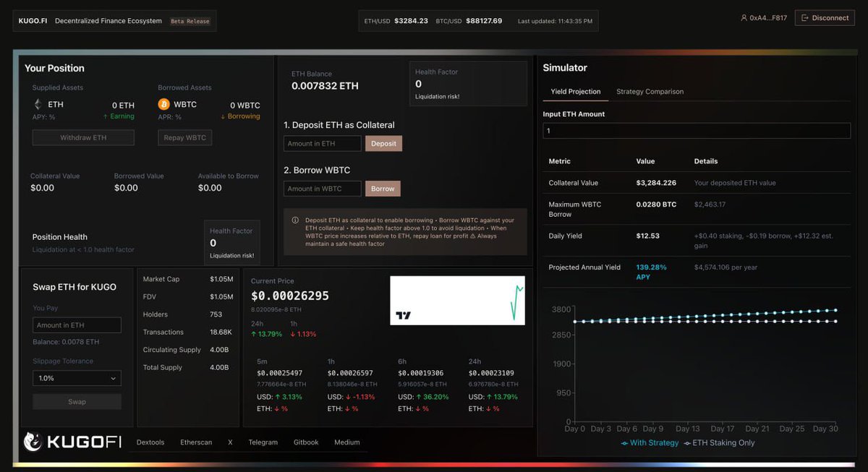The height and width of the screenshot is (472, 868).
Task: Disconnect the wallet
Action: point(825,18)
